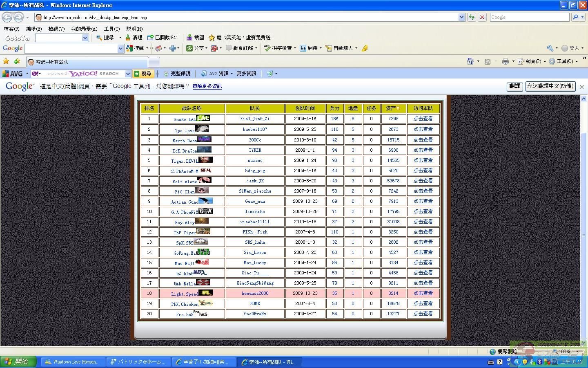The width and height of the screenshot is (588, 368).
Task: Click the Add to Favorites icon
Action: pyautogui.click(x=17, y=61)
